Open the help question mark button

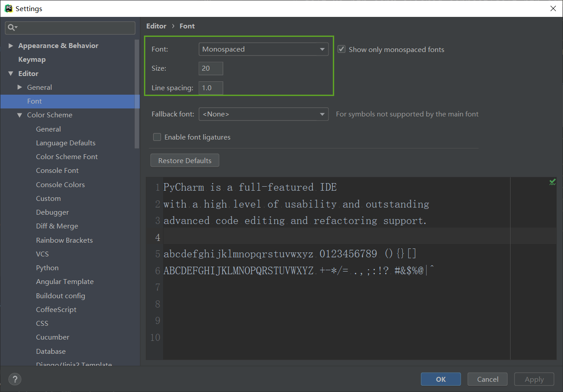[x=15, y=379]
